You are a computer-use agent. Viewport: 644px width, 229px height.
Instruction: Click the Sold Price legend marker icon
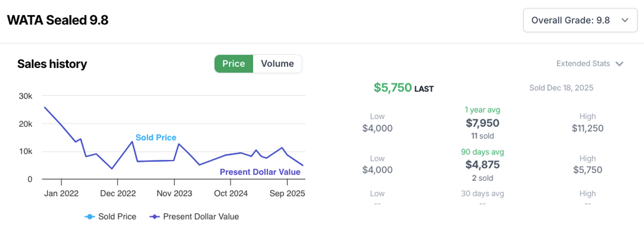click(89, 216)
